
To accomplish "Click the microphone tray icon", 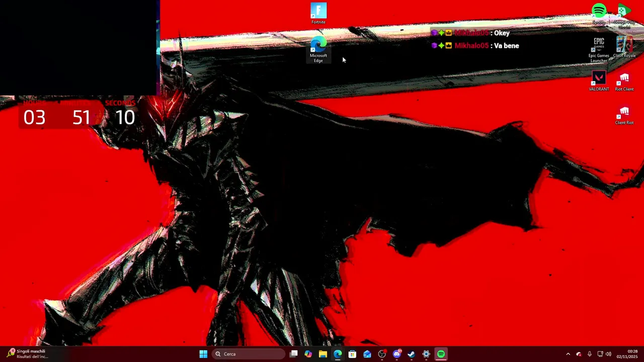I will (590, 354).
